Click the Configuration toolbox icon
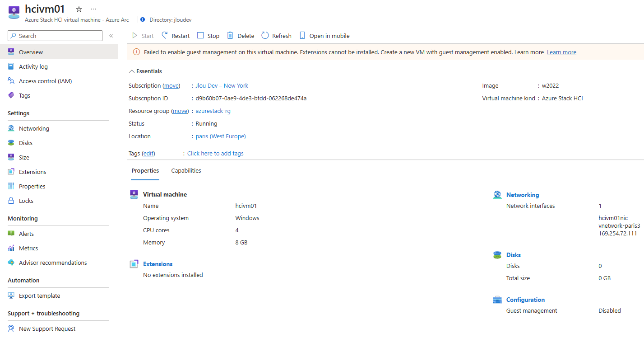This screenshot has height=338, width=644. point(497,300)
